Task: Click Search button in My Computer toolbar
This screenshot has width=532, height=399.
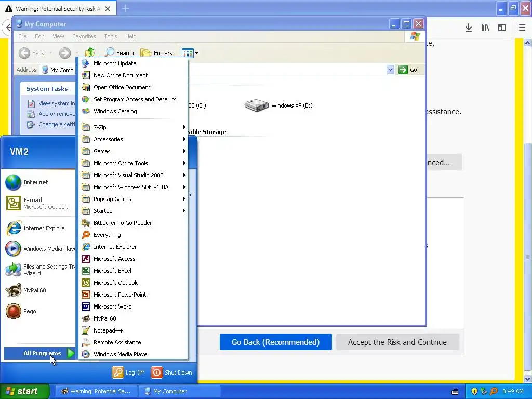Action: (x=119, y=52)
